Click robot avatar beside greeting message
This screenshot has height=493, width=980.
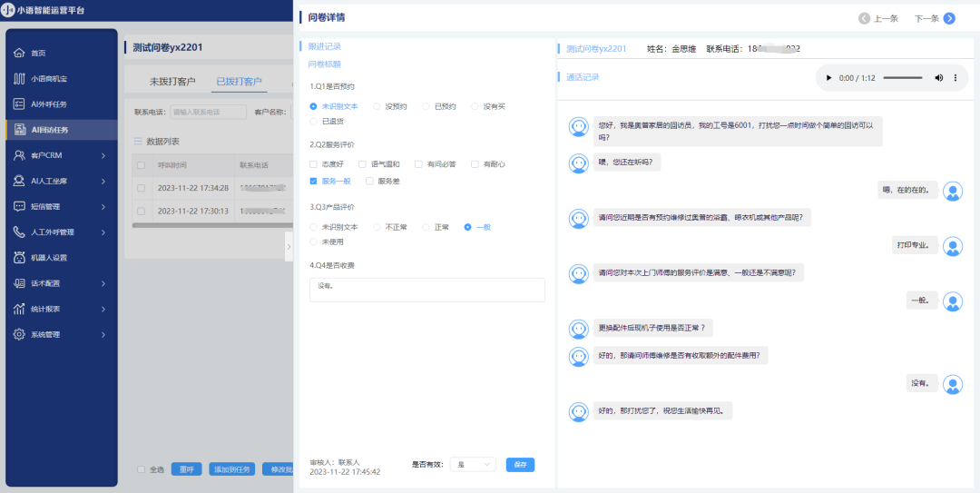pos(578,127)
